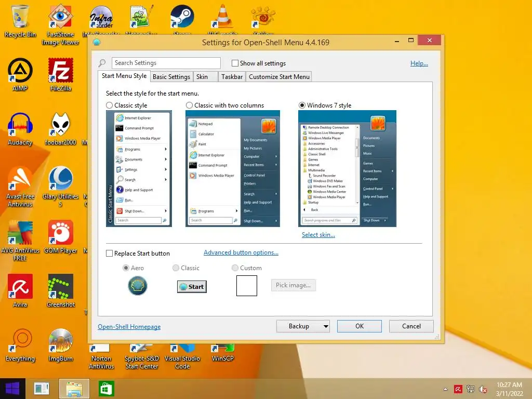Click the two columns style preview image
Screen dimensions: 532x399
233,169
